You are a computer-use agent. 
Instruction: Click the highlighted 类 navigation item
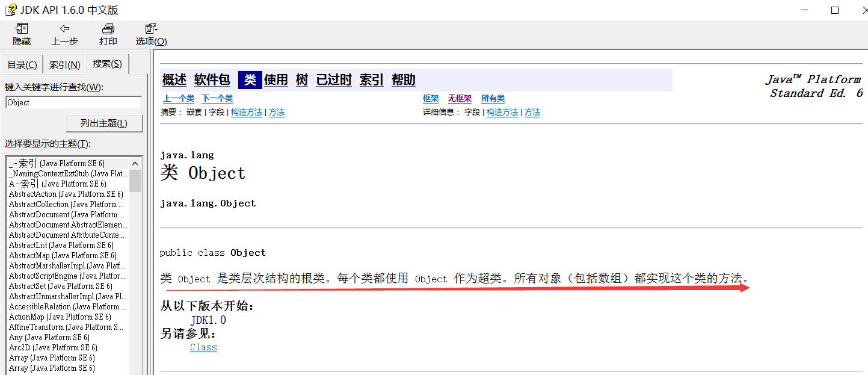coord(250,79)
